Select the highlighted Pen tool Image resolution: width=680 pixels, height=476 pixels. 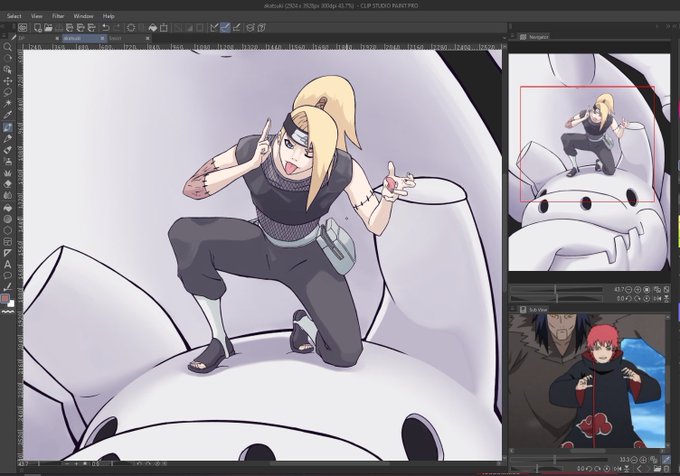7,127
